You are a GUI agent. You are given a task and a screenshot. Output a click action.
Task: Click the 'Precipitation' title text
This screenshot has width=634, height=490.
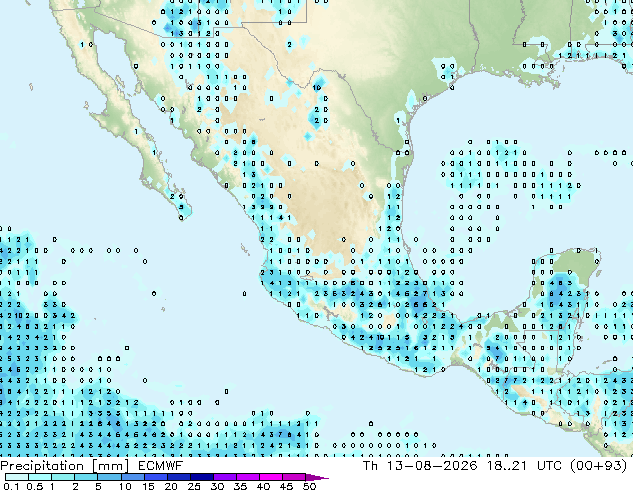pos(42,466)
